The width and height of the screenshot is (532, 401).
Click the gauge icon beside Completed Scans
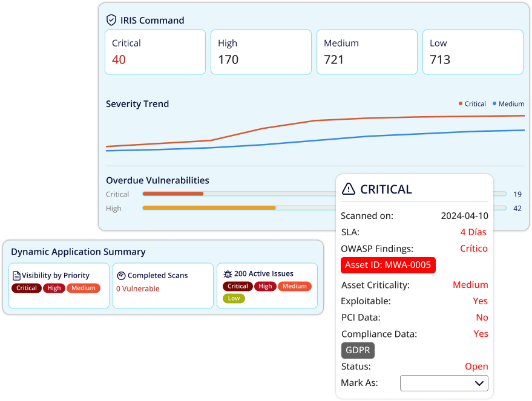point(121,276)
